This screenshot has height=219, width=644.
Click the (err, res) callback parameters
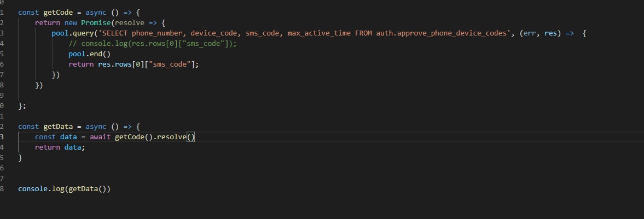tap(540, 33)
